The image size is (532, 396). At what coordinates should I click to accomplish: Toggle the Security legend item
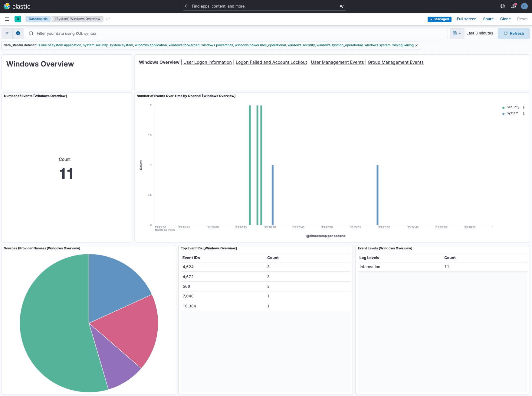tap(512, 107)
